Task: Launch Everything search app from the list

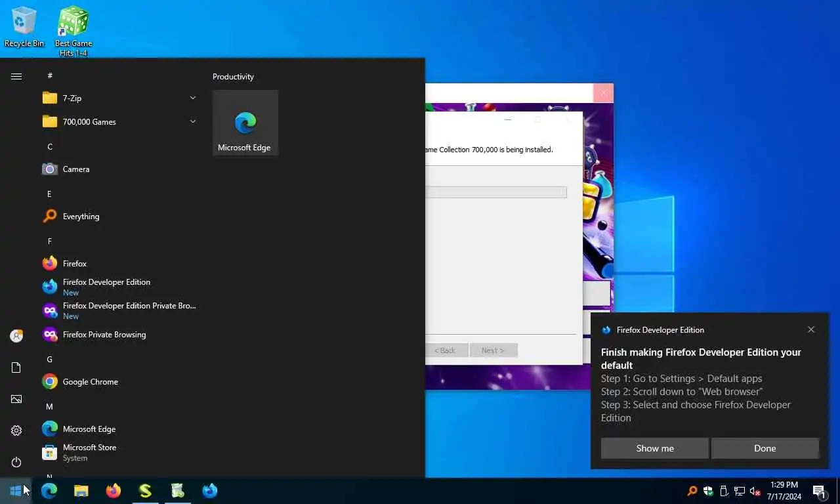Action: pyautogui.click(x=119, y=217)
